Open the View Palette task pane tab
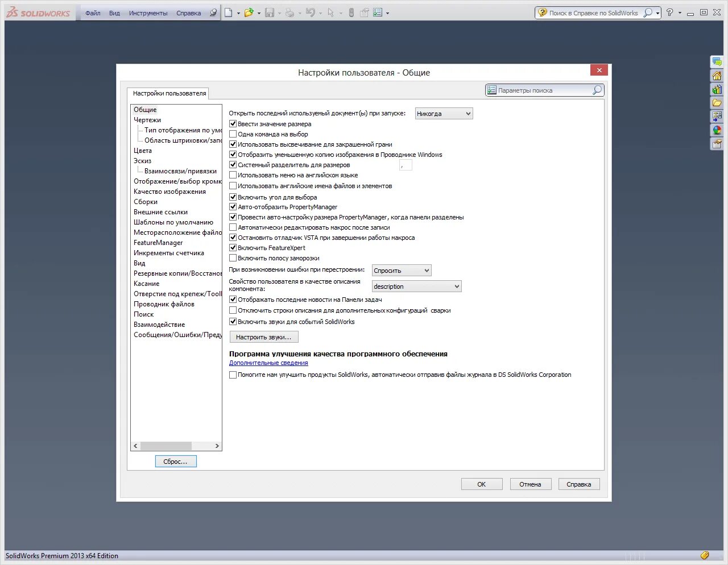Viewport: 728px width, 565px height. coord(717,117)
